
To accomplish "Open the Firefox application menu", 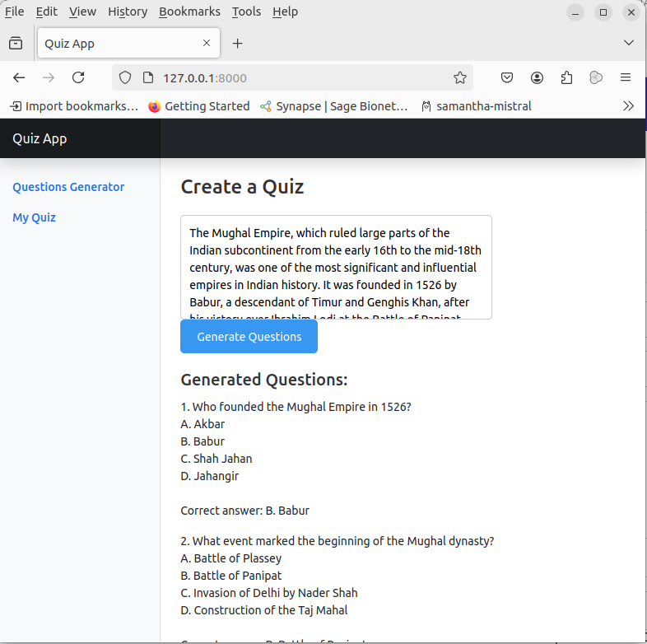I will tap(626, 77).
